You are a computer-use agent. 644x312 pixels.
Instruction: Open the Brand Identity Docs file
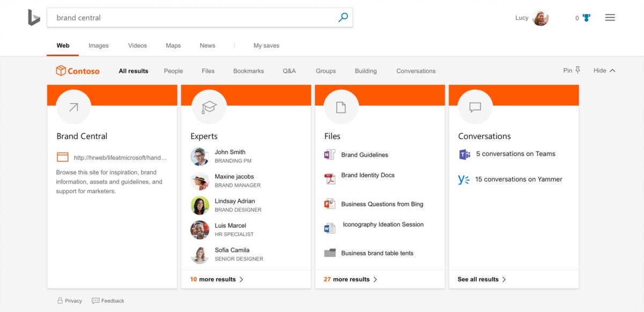(368, 175)
